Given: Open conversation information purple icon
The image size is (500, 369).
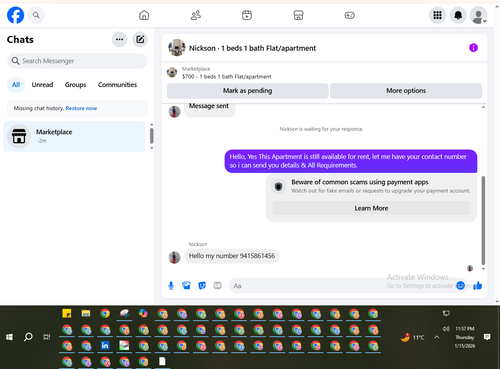Looking at the screenshot, I should [473, 48].
